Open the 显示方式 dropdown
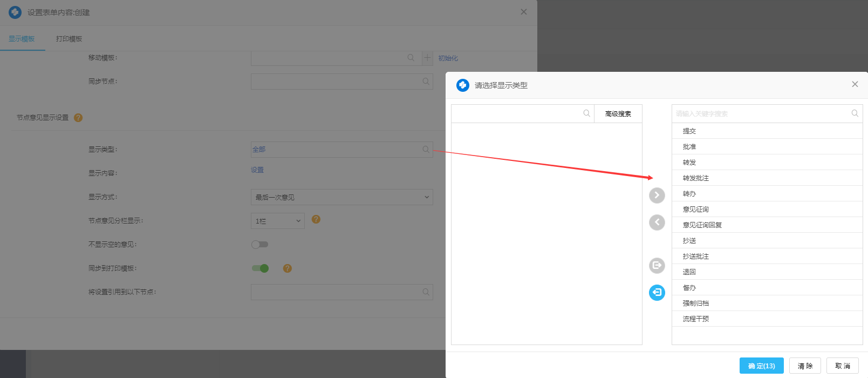This screenshot has width=868, height=378. click(x=341, y=197)
